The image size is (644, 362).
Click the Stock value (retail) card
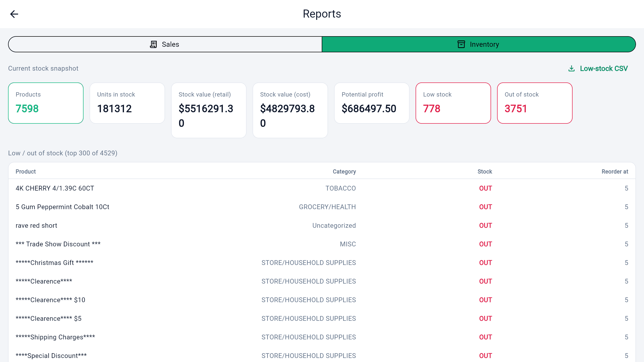(209, 110)
